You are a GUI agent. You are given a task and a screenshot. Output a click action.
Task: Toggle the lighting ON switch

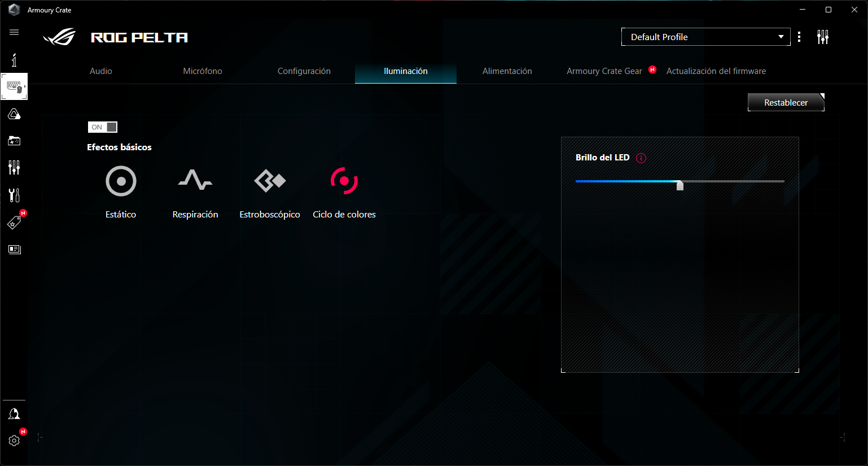[x=103, y=127]
